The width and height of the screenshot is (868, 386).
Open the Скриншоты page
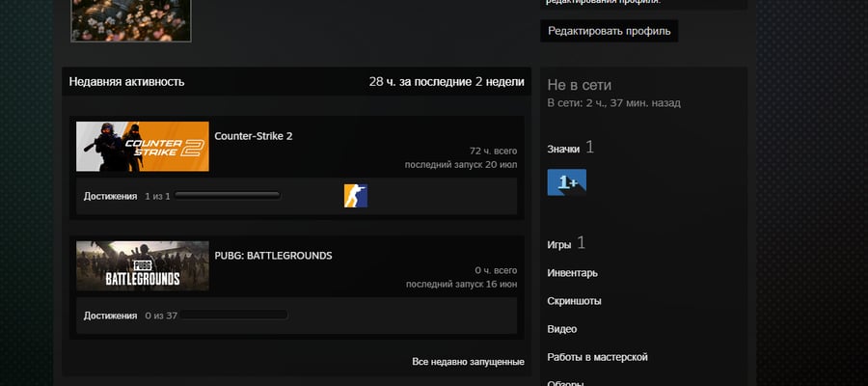pos(574,301)
